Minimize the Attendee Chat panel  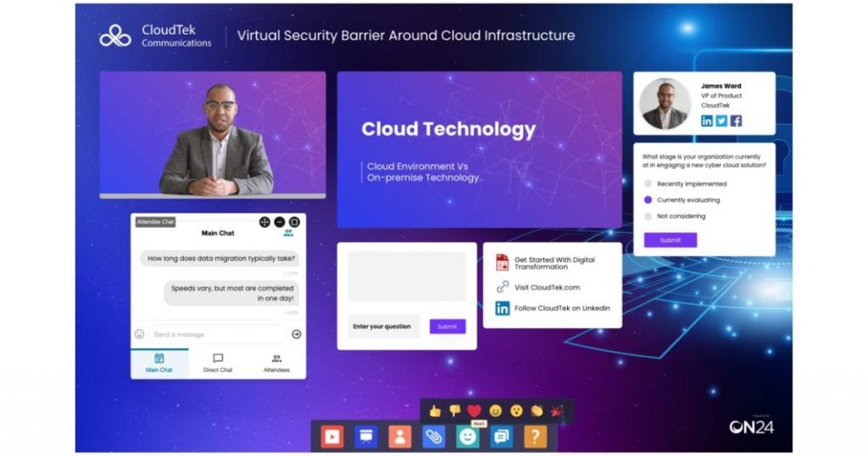coord(280,222)
